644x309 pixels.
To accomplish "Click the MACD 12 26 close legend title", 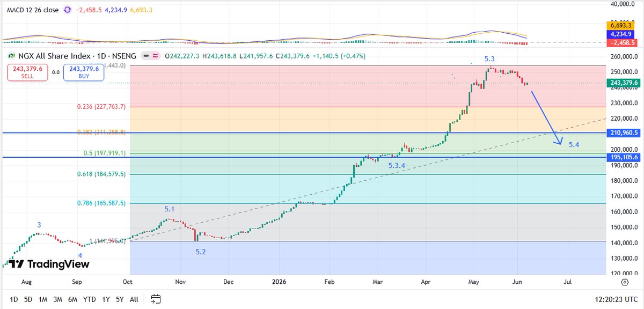I will (x=33, y=10).
